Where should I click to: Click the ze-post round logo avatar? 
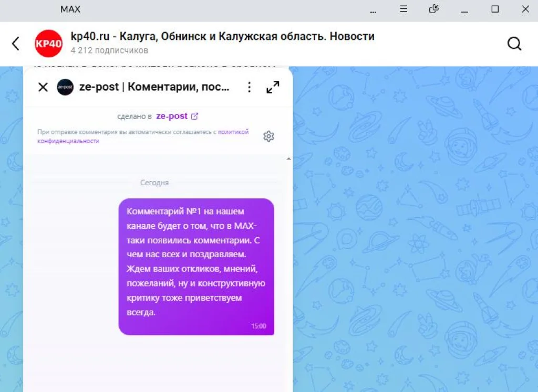tap(65, 87)
